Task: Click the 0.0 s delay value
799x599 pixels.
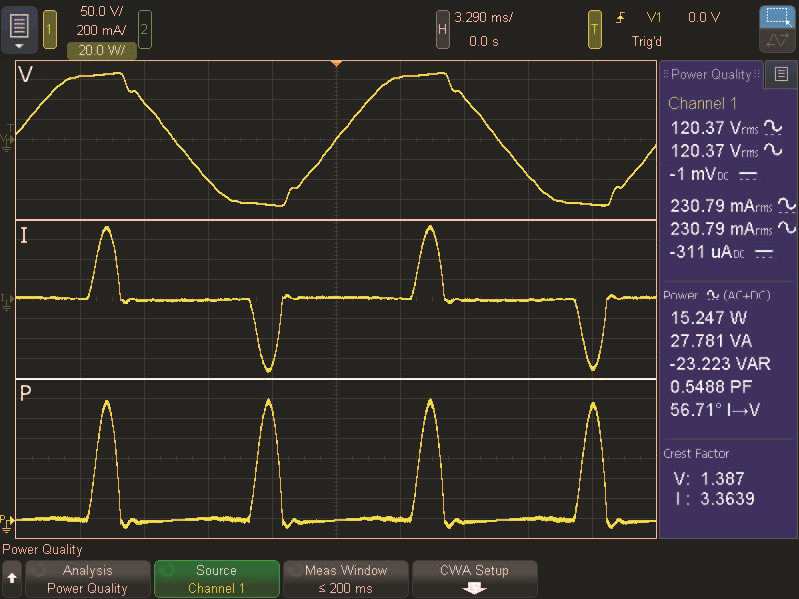Action: pyautogui.click(x=484, y=41)
